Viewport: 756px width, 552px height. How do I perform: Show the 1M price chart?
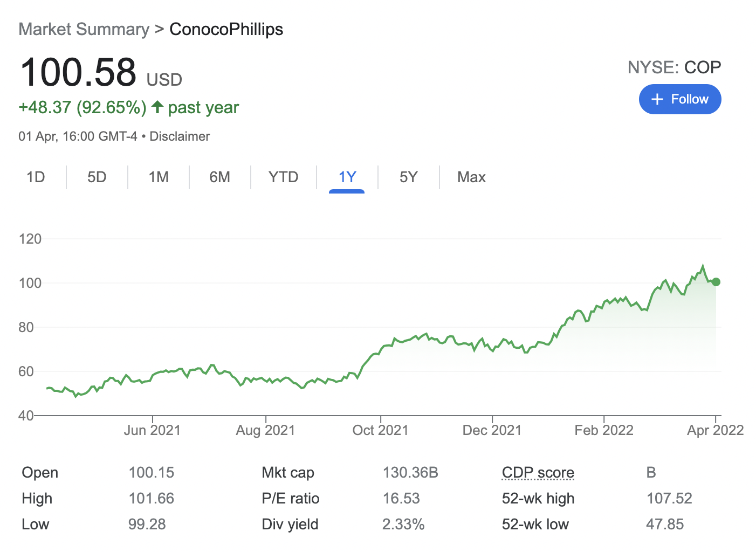159,177
